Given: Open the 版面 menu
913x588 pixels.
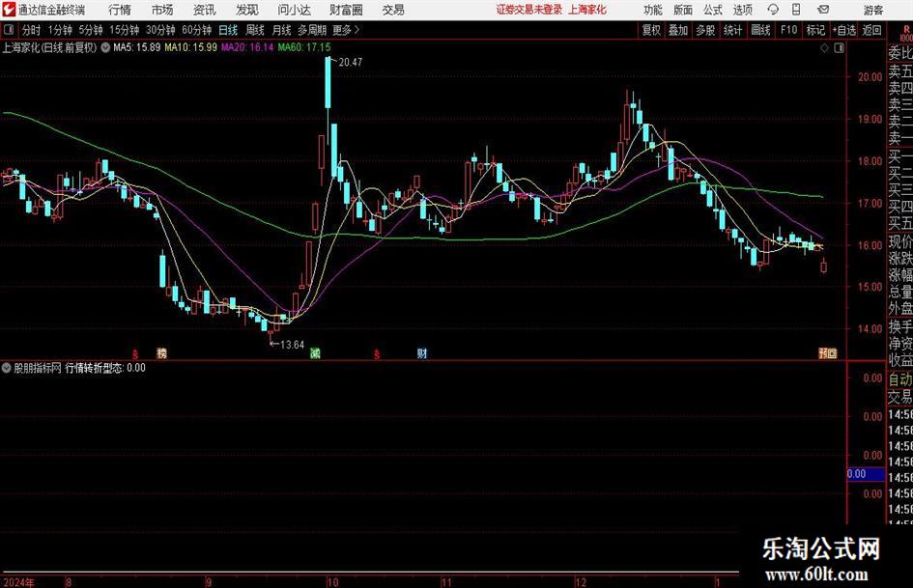Looking at the screenshot, I should [x=683, y=10].
